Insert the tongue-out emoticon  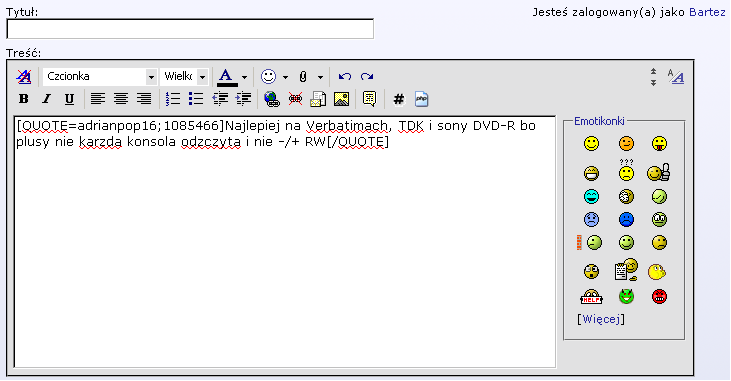tap(659, 143)
